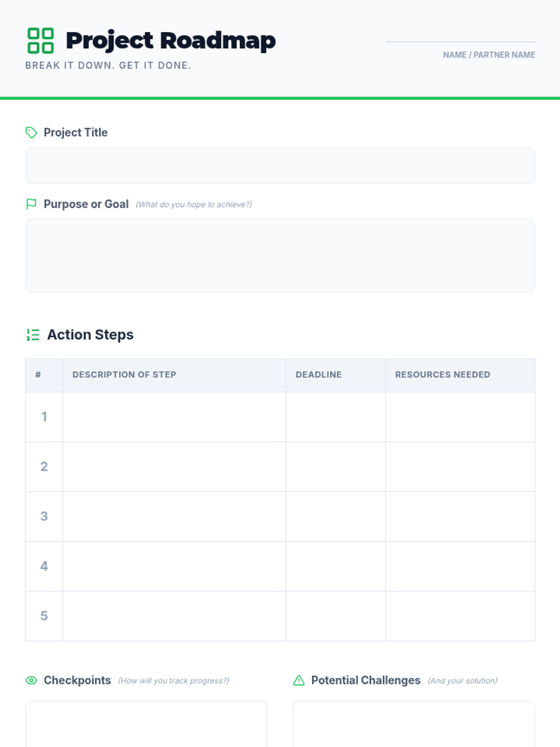Image resolution: width=560 pixels, height=747 pixels.
Task: Click the Resources Needed column header
Action: click(442, 374)
